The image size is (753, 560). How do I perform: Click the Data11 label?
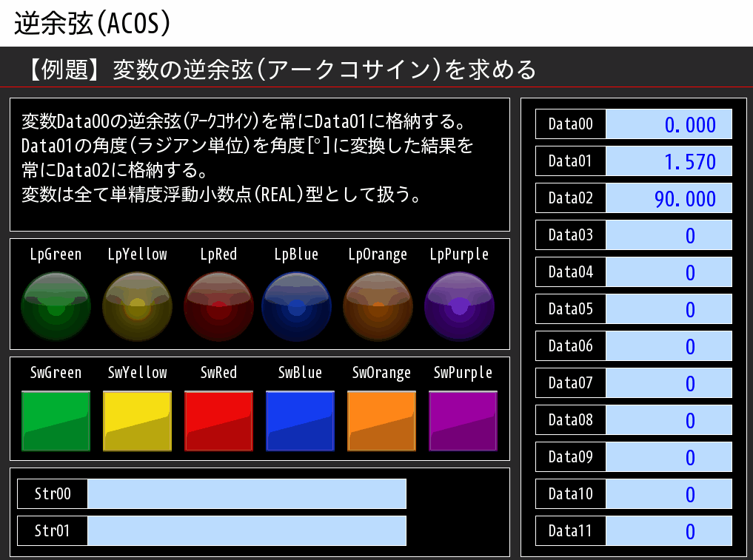(x=571, y=530)
